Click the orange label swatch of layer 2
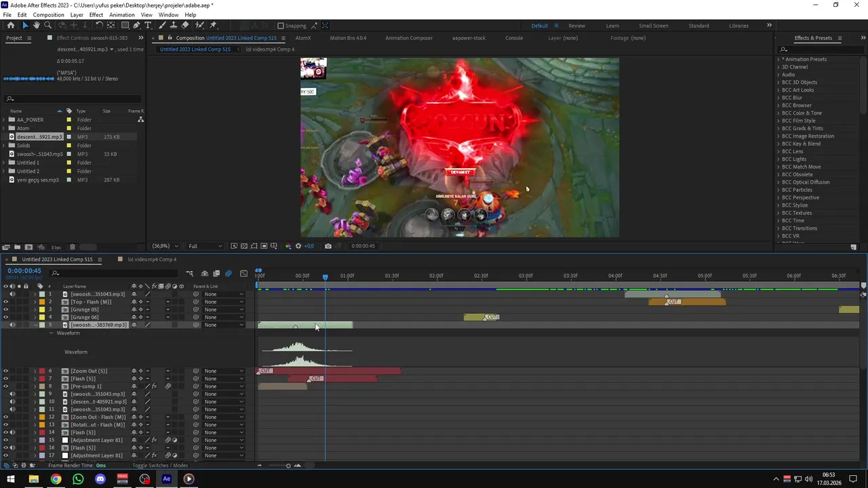868x488 pixels. click(x=42, y=302)
